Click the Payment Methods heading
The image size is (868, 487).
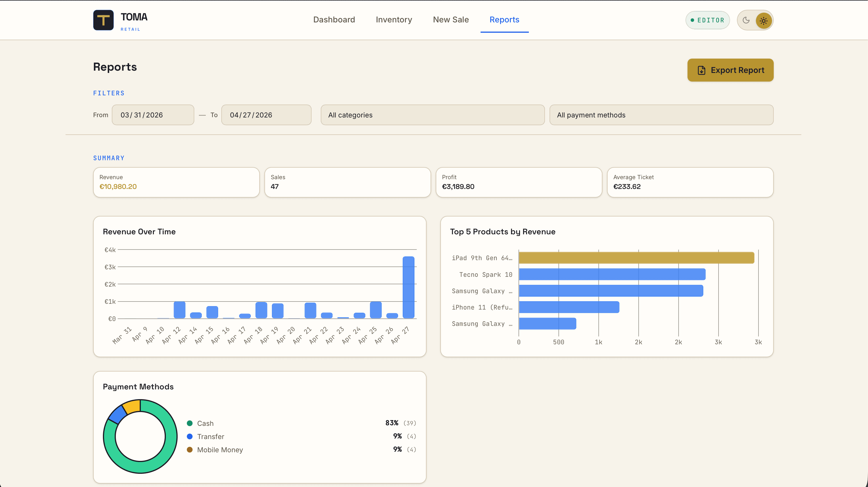coord(138,386)
